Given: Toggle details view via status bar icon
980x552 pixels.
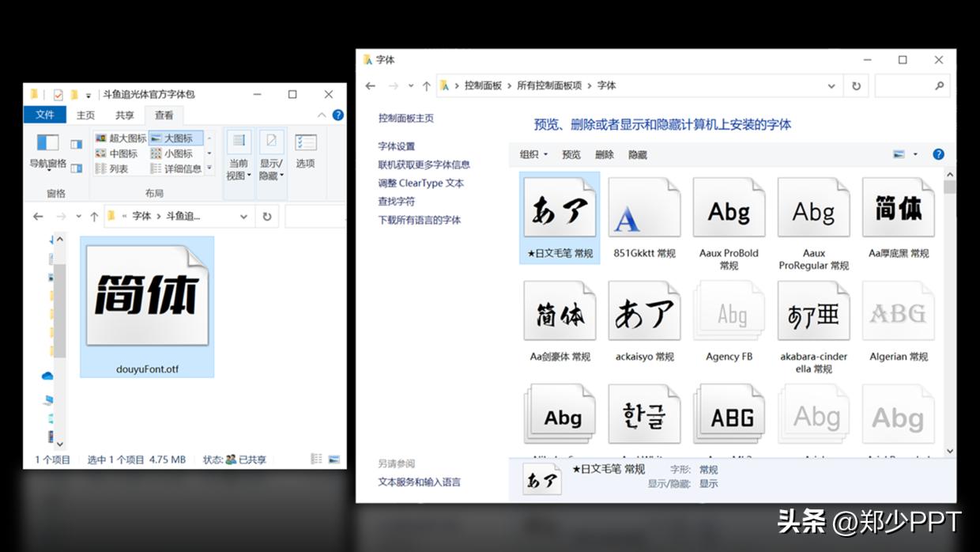Looking at the screenshot, I should point(316,459).
